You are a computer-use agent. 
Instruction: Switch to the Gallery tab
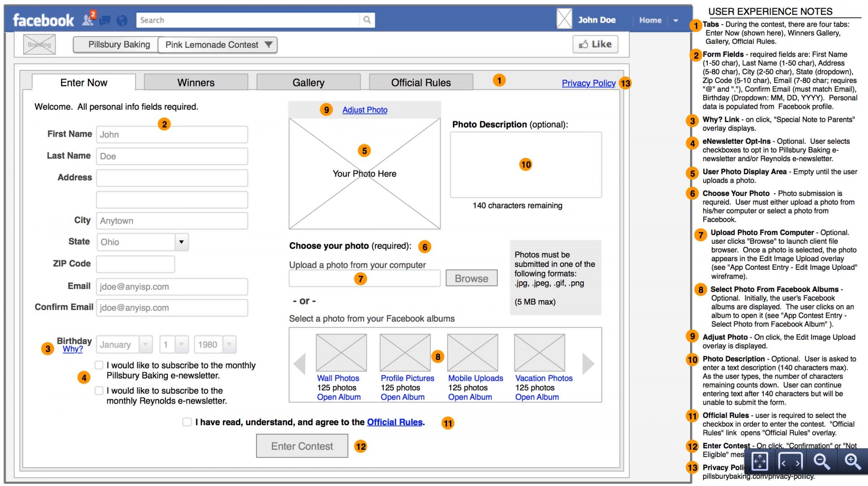(x=309, y=83)
